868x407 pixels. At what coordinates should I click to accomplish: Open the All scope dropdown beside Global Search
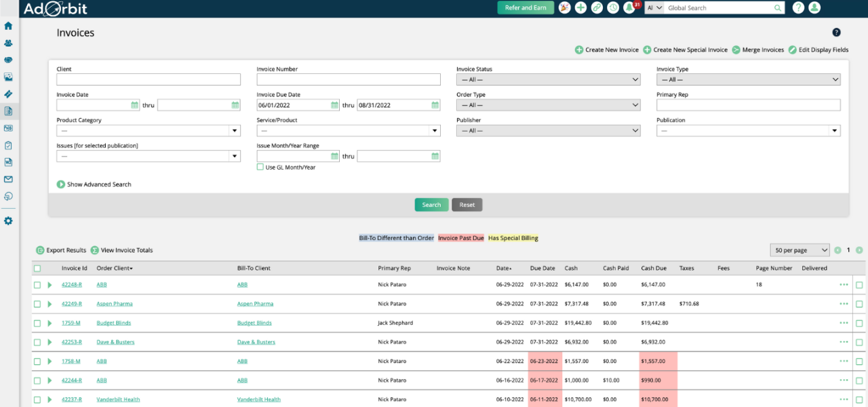[x=654, y=8]
